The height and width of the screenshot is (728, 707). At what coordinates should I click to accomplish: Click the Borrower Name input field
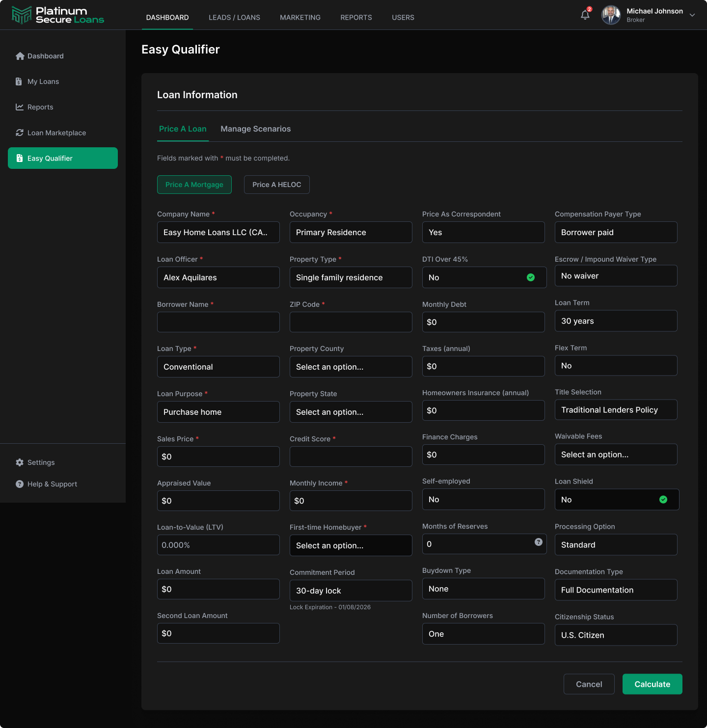click(x=218, y=322)
